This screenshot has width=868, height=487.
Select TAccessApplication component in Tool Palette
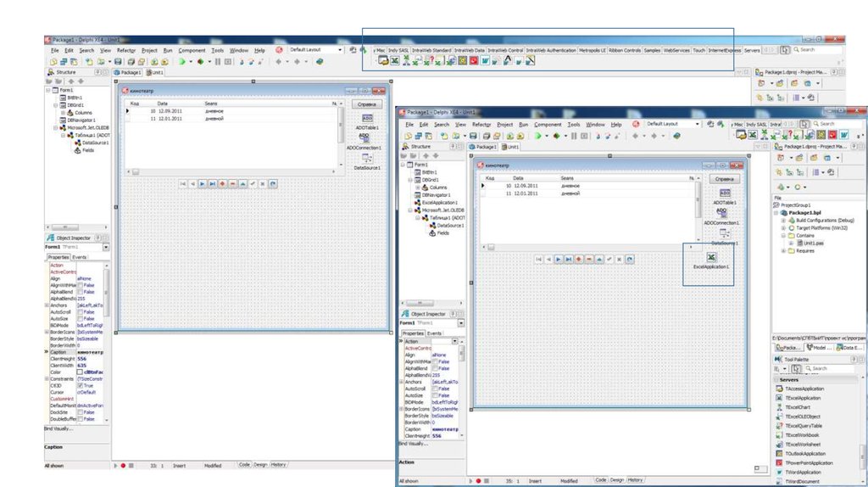coord(804,389)
